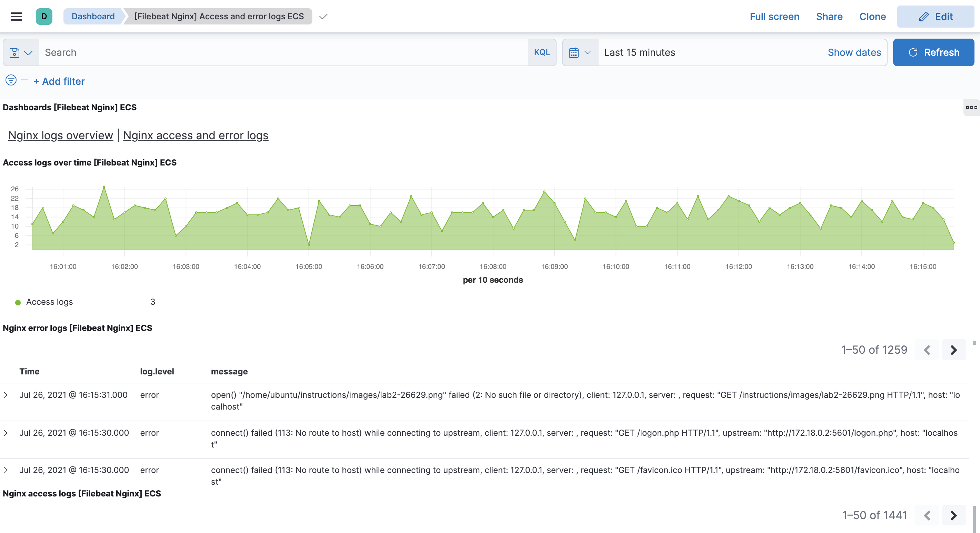Expand the 16:15:31.000 error log row
This screenshot has width=980, height=533.
pyautogui.click(x=6, y=395)
